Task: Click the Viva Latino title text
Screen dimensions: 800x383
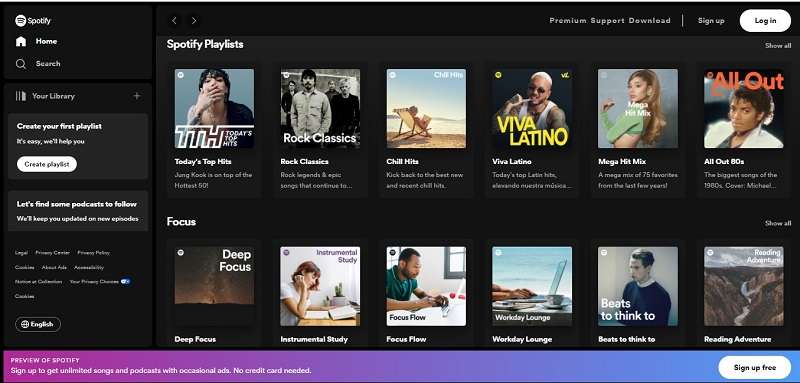Action: point(512,162)
